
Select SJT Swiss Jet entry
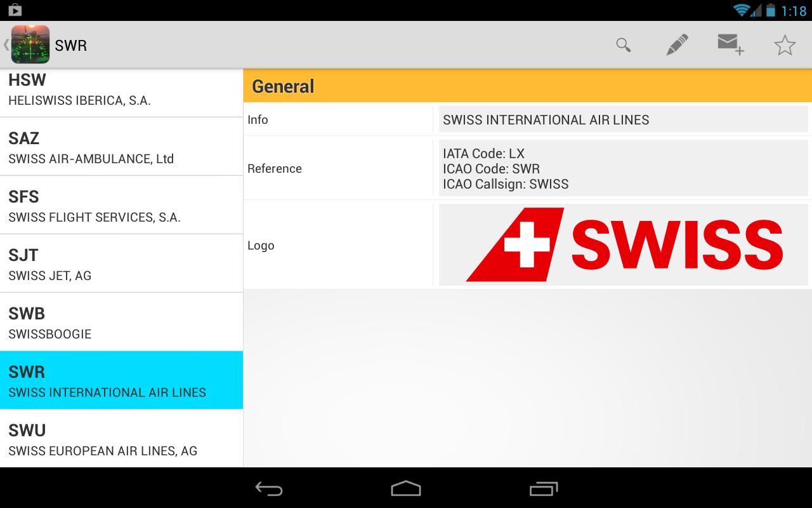tap(121, 264)
